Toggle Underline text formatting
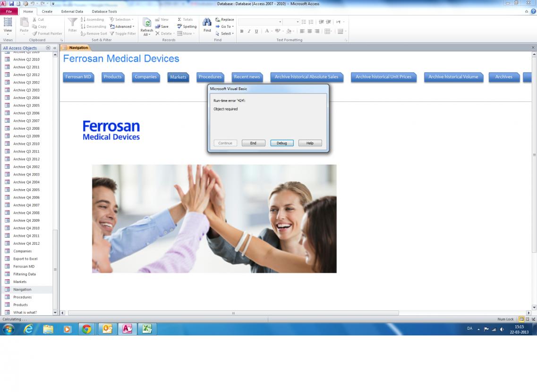 (256, 31)
